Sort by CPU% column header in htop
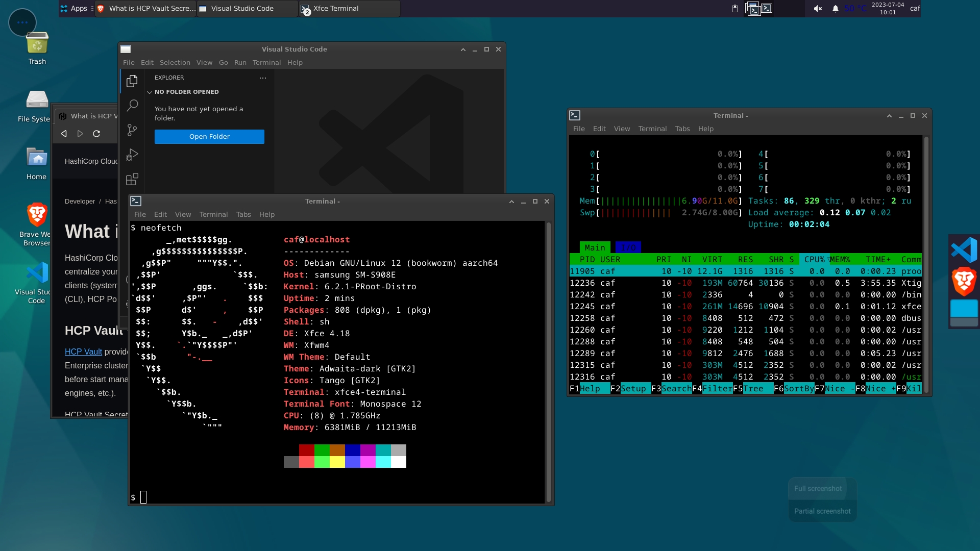Image resolution: width=980 pixels, height=551 pixels. tap(814, 260)
